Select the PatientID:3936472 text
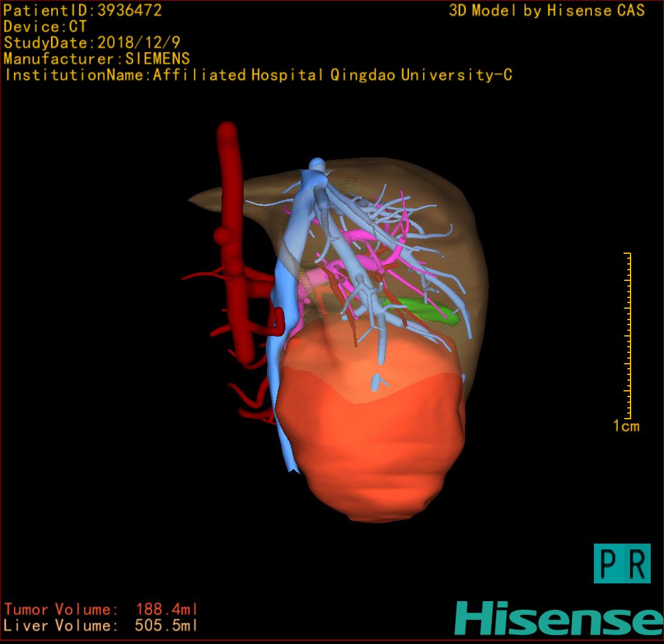The height and width of the screenshot is (644, 664). point(83,10)
